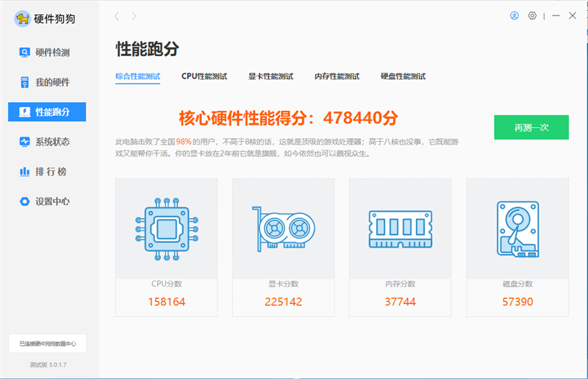Click the 核心硬件性能得分 total score heading

coord(288,118)
